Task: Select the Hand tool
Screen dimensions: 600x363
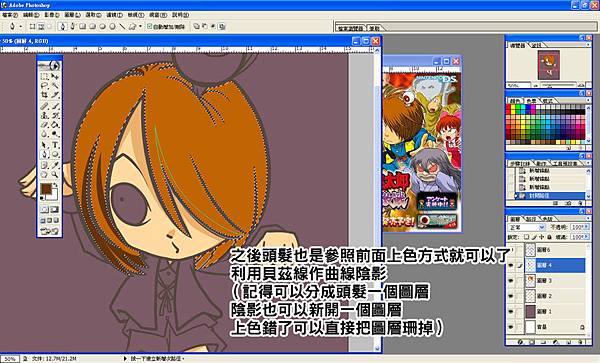Action: pyautogui.click(x=44, y=175)
